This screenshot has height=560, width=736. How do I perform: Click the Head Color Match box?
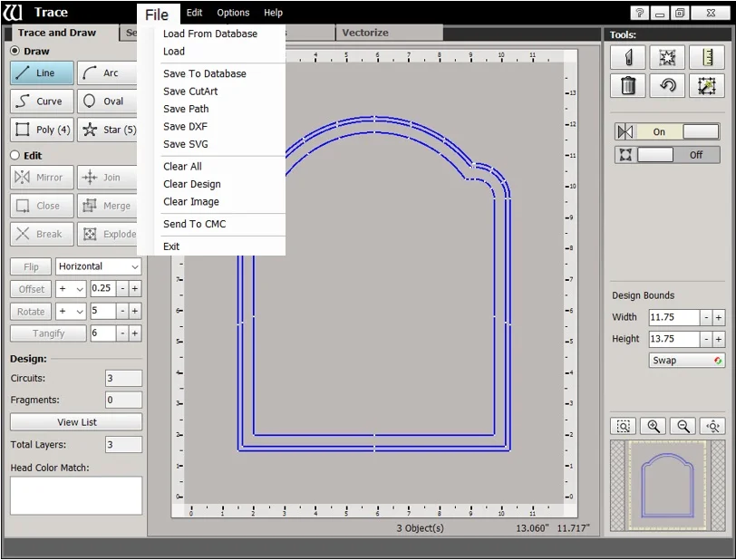[76, 496]
